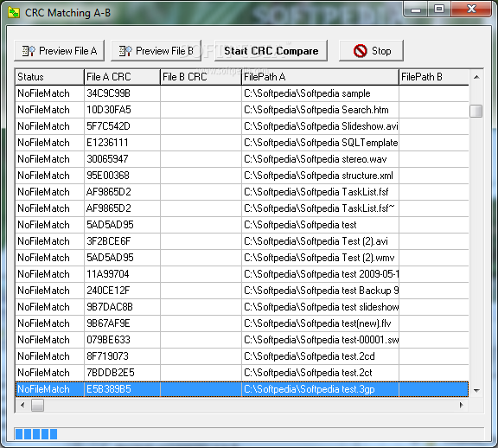Image resolution: width=498 pixels, height=448 pixels.
Task: Click path Softpedia sample
Action: click(307, 93)
